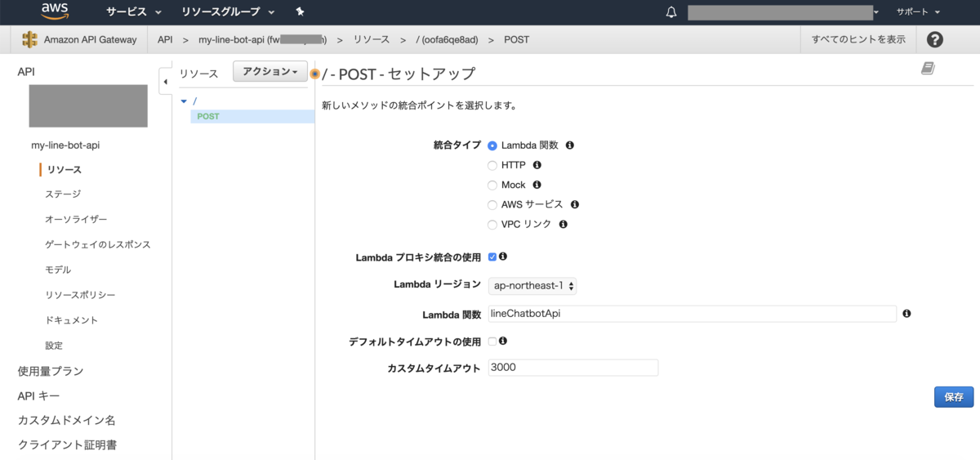This screenshot has width=980, height=460.
Task: Show info icon next to VPC リンク
Action: 563,224
